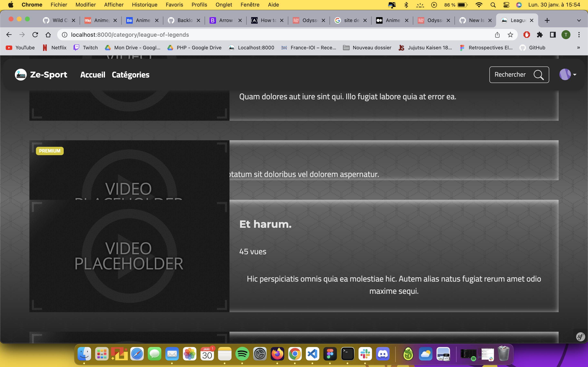Toggle the Chrome side panel

click(x=552, y=35)
